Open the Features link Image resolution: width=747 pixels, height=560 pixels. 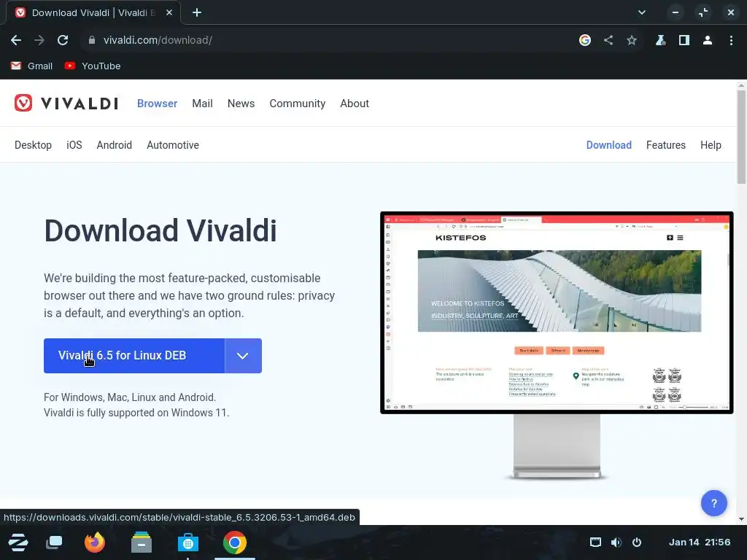(666, 145)
